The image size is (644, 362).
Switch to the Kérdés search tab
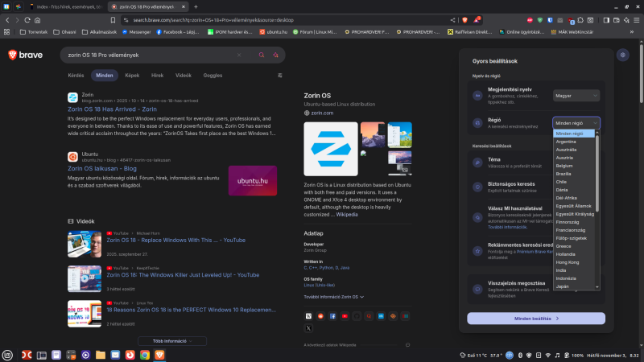(x=76, y=76)
